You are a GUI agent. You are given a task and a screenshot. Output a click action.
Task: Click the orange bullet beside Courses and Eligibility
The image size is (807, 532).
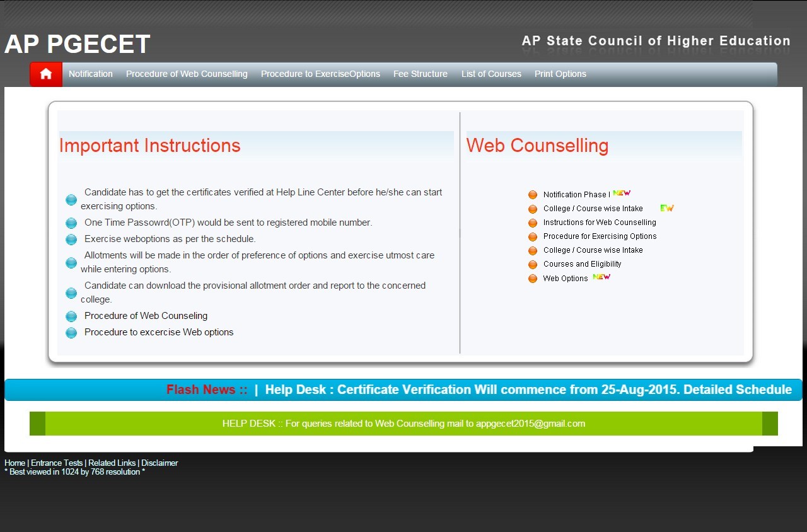[x=533, y=265]
